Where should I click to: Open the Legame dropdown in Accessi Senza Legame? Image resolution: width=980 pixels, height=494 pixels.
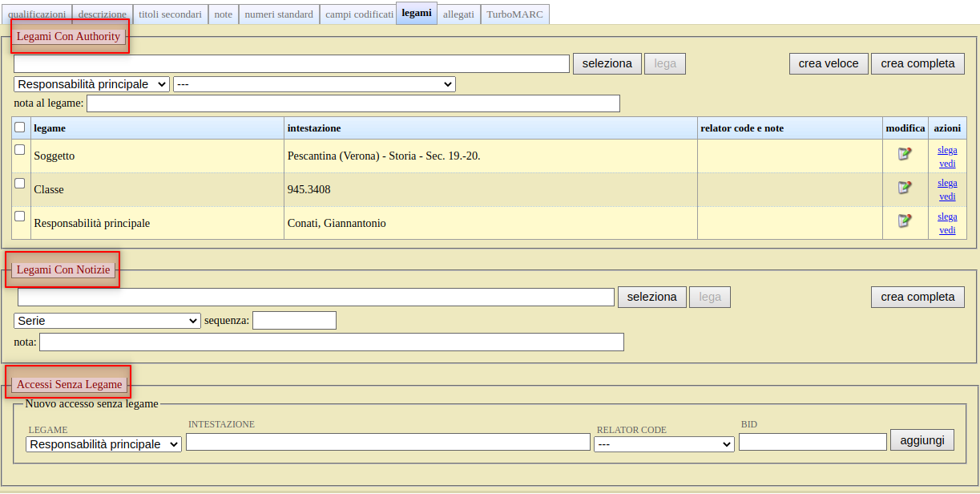pyautogui.click(x=103, y=444)
